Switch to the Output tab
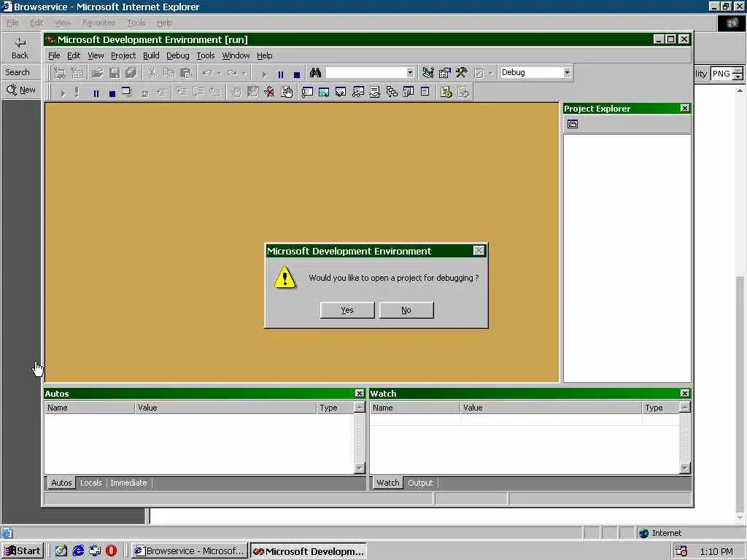Viewport: 747px width, 560px height. [x=420, y=483]
